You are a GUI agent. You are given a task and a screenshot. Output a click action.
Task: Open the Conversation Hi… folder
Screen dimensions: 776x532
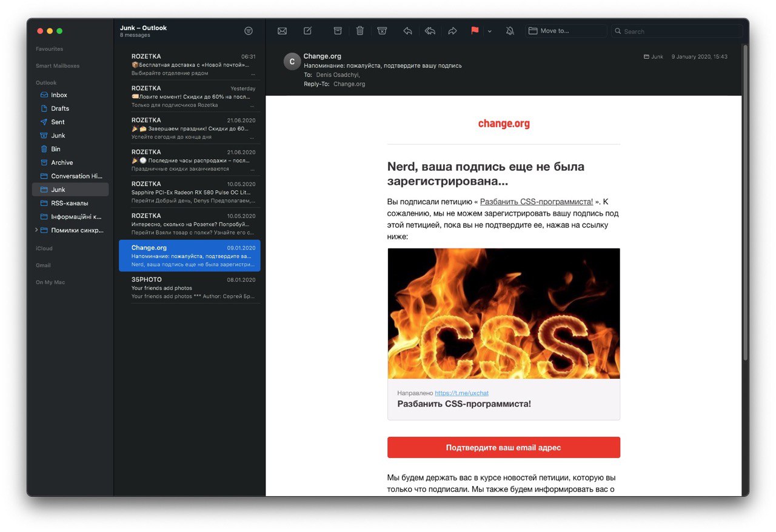71,176
